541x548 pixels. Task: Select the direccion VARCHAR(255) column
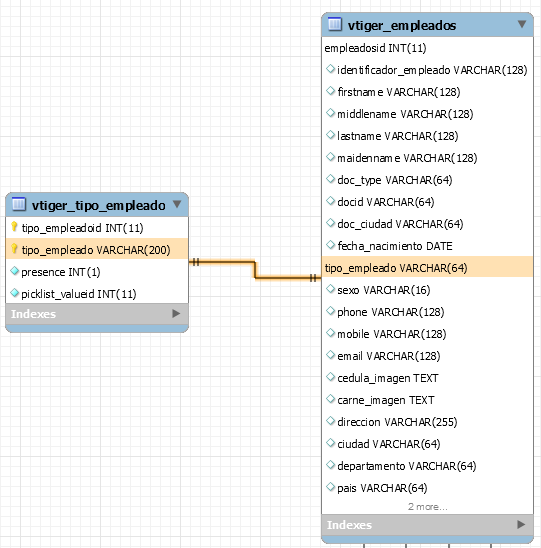tap(427, 422)
